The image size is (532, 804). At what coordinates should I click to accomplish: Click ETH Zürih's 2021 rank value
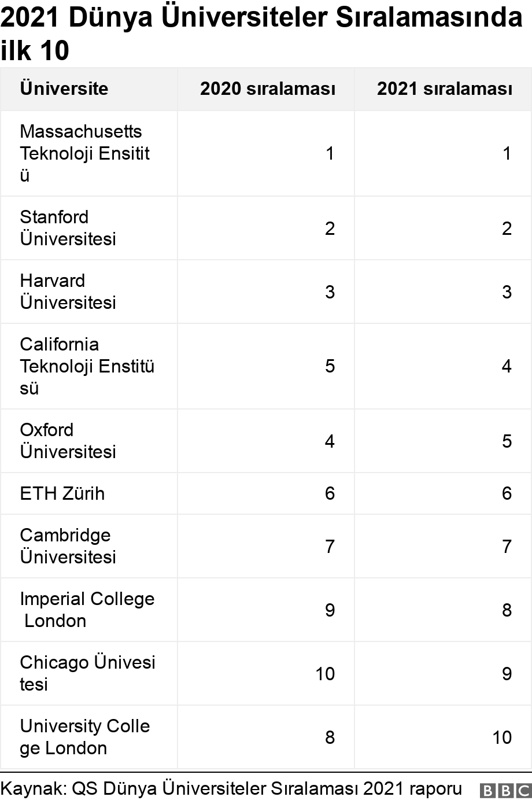[507, 493]
